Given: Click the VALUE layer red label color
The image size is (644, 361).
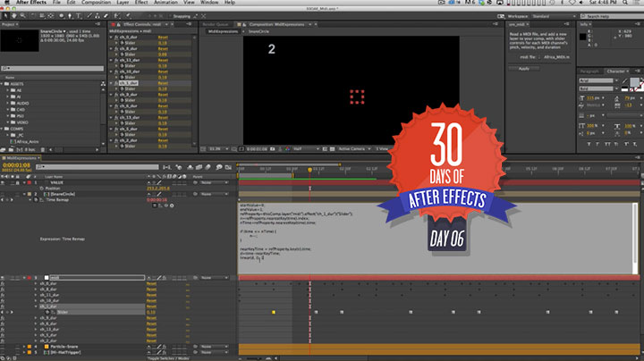Looking at the screenshot, I should point(30,182).
